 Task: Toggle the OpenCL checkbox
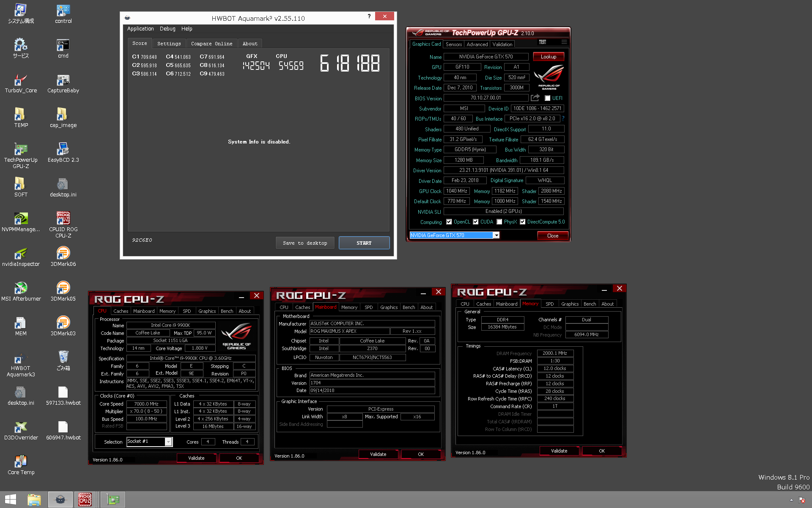click(449, 222)
